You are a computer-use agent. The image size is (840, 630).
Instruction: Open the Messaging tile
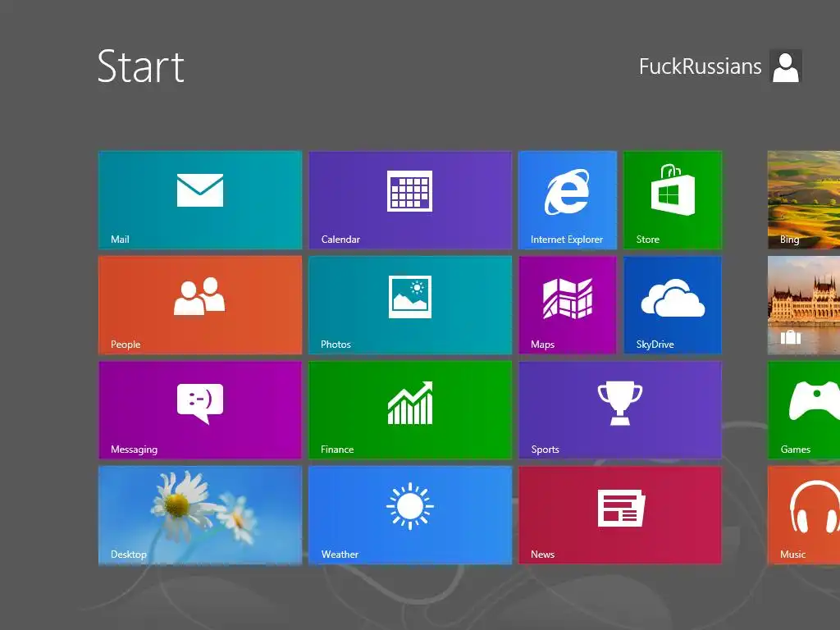(x=200, y=410)
